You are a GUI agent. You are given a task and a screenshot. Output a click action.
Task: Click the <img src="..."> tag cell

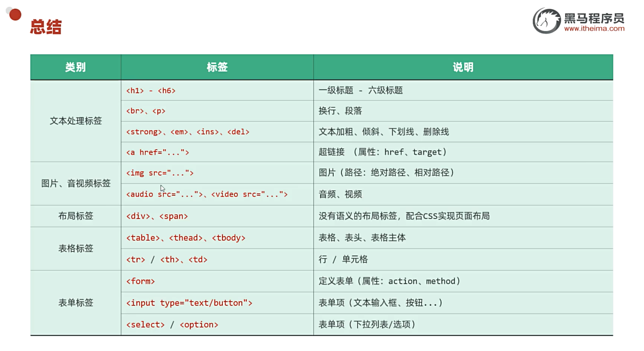pyautogui.click(x=217, y=173)
